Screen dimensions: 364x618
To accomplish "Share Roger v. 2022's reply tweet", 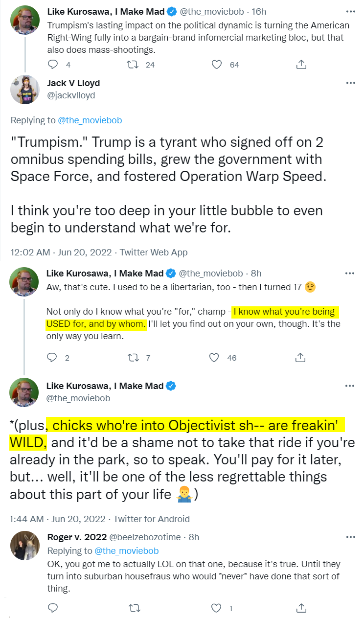I will point(301,608).
